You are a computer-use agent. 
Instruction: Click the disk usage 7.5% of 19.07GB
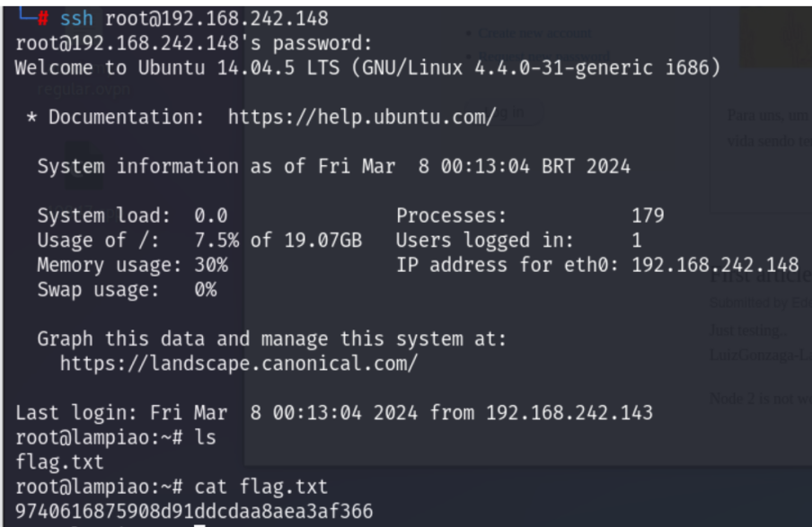277,241
